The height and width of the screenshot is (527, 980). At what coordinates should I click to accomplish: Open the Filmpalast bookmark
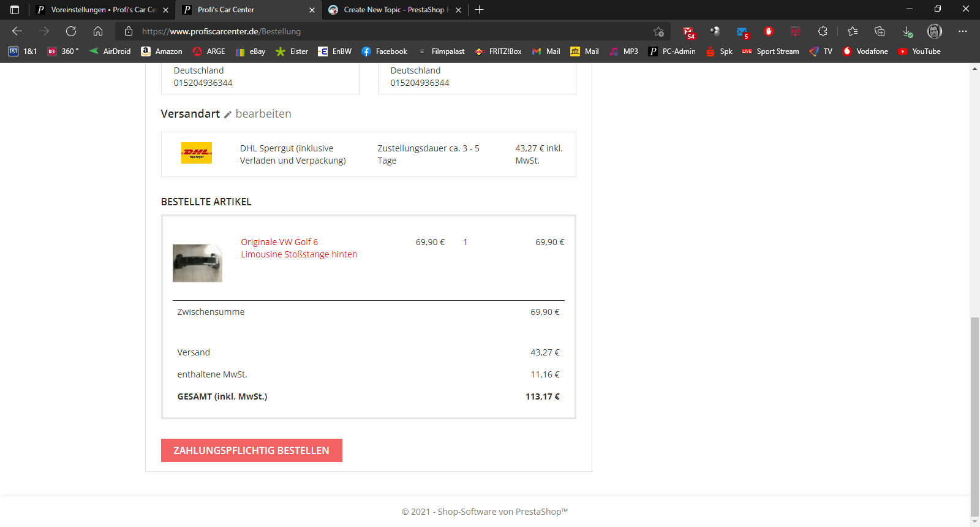[x=441, y=51]
